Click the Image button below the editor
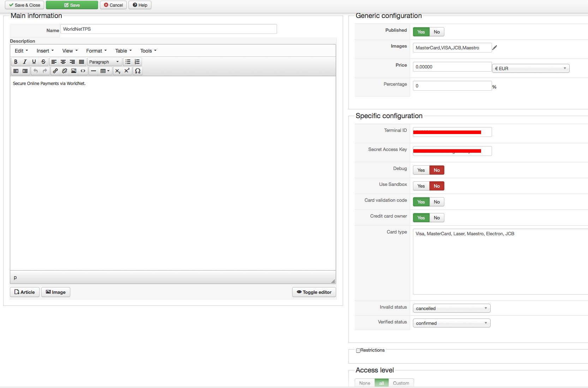Screen dimensions: 588x388 [56, 292]
